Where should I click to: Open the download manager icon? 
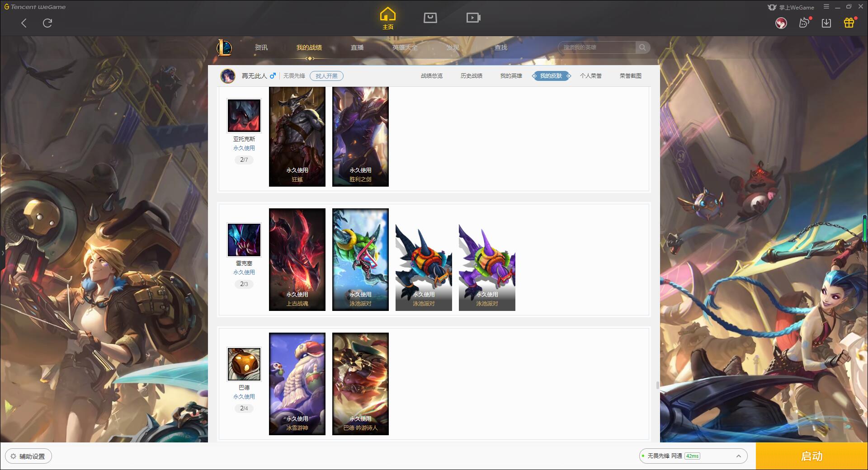tap(826, 23)
